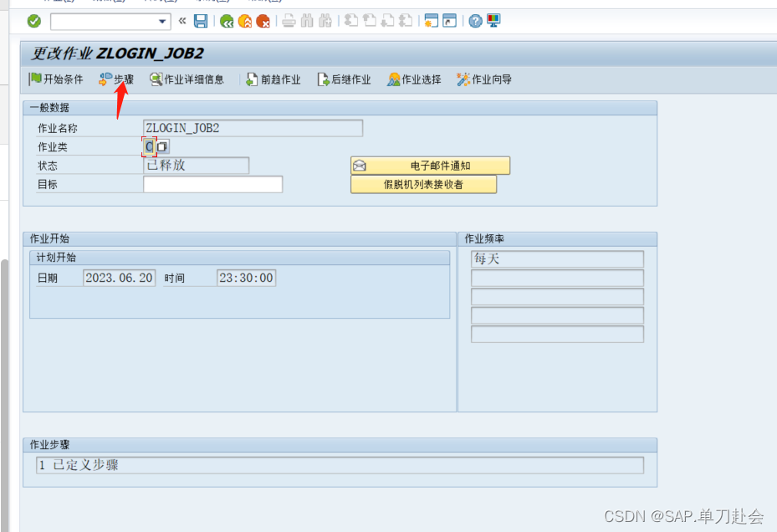The height and width of the screenshot is (532, 777).
Task: Open 作业选择 job selection
Action: coord(414,79)
